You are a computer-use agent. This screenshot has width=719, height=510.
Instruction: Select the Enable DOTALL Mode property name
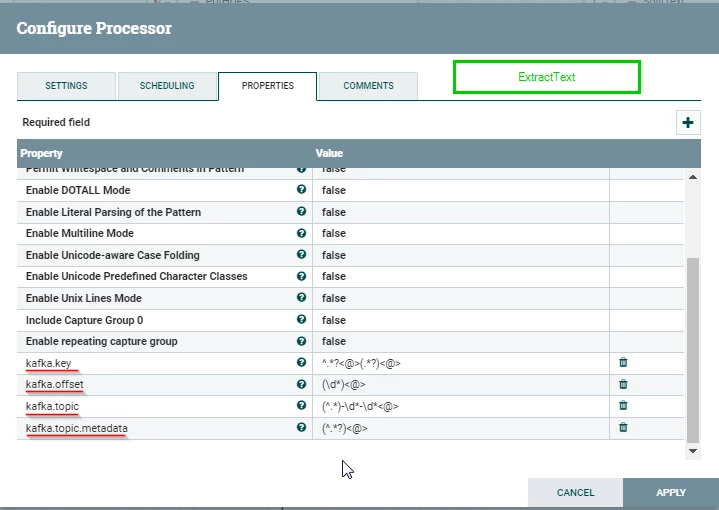pyautogui.click(x=78, y=190)
